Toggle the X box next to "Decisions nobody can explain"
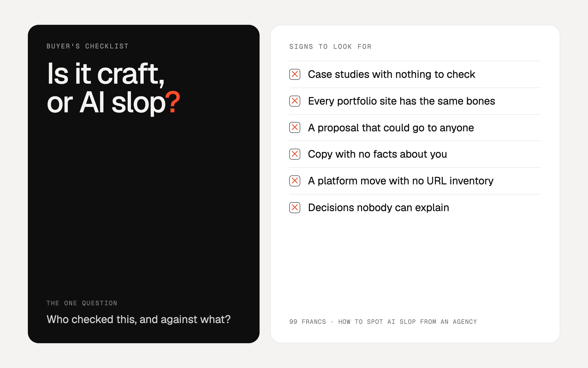 [295, 208]
